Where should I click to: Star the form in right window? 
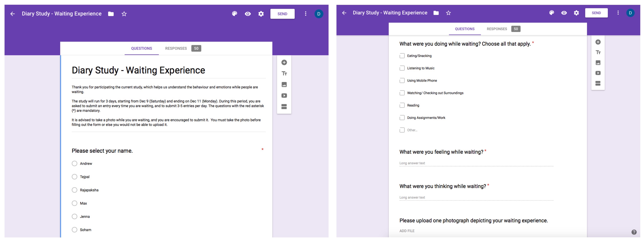point(448,13)
